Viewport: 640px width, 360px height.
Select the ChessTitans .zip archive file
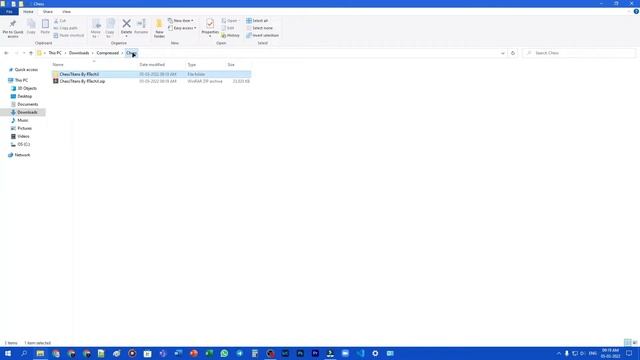click(x=151, y=81)
